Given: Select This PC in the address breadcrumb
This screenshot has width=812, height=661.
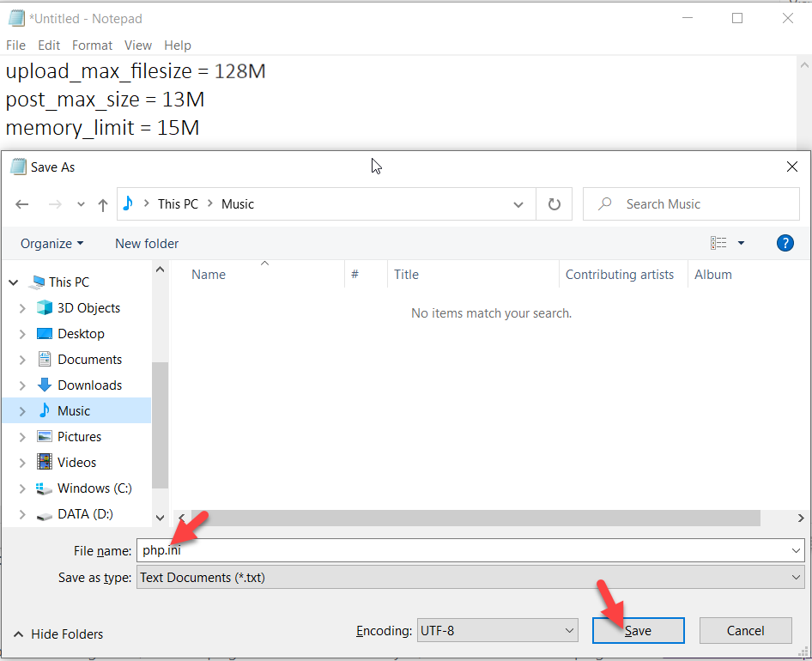Looking at the screenshot, I should (x=178, y=204).
